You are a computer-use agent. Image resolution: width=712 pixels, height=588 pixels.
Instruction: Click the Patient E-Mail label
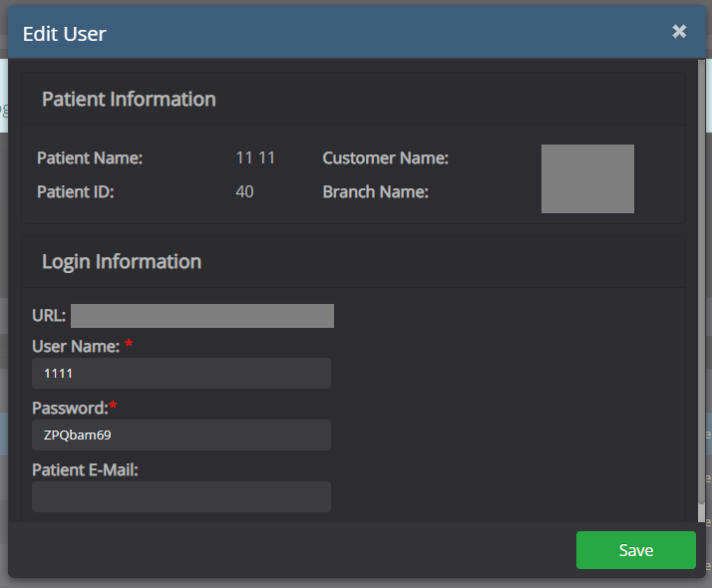tap(85, 469)
